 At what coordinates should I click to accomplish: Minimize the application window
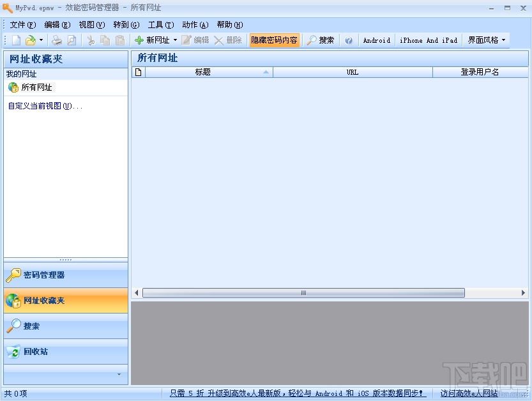[491, 8]
